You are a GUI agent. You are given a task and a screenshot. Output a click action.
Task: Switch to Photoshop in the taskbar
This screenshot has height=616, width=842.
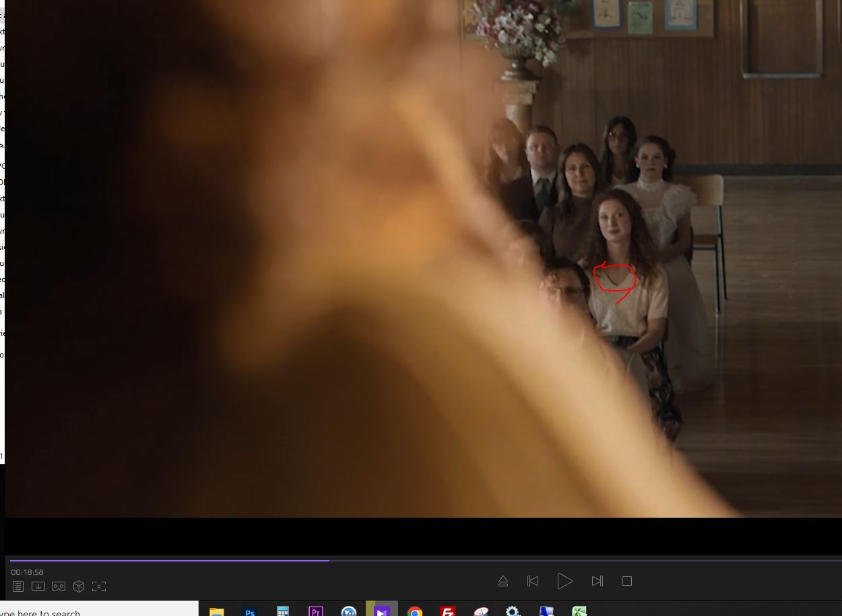pos(250,611)
